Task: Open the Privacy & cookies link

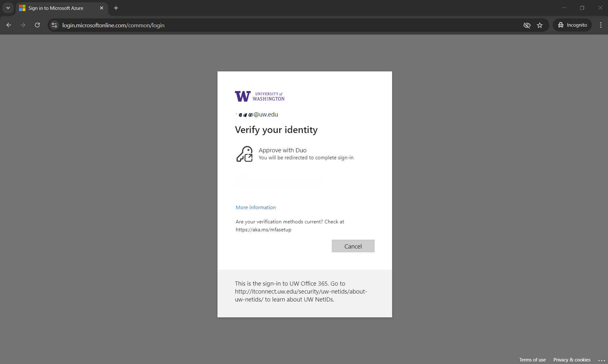Action: coord(571,360)
